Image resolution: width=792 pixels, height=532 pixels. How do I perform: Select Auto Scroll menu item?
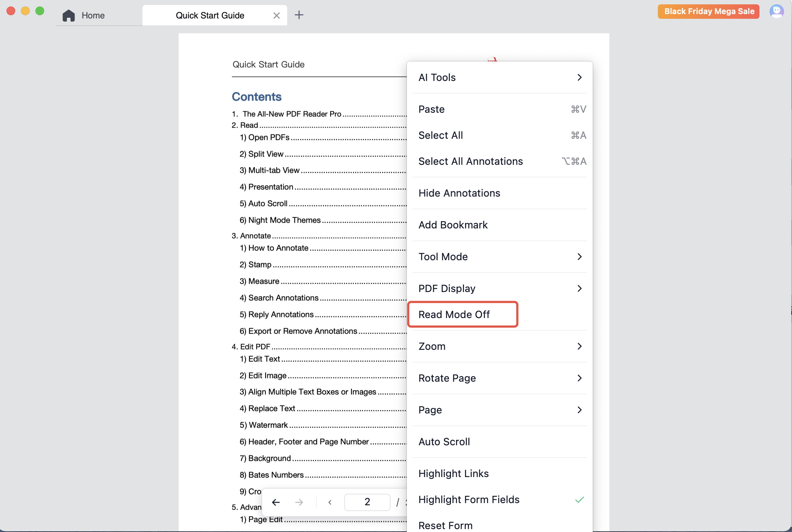tap(444, 442)
